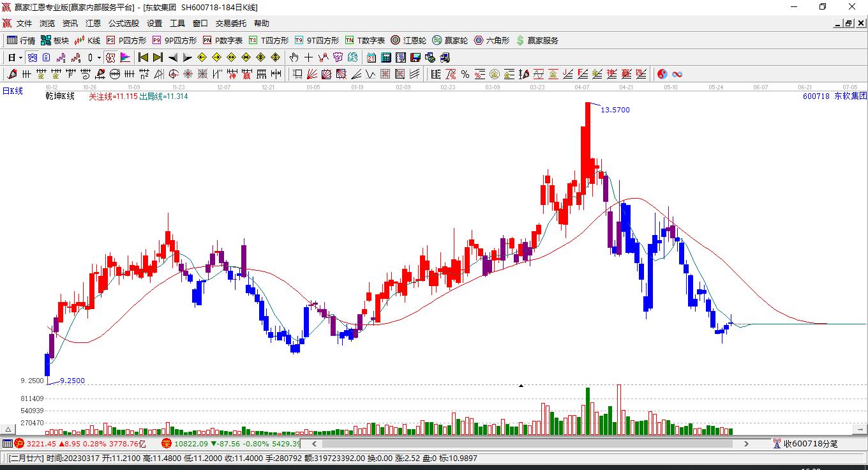Viewport: 868px width, 470px height.
Task: Expand the candlestick style dropdown arrow
Action: click(x=99, y=57)
